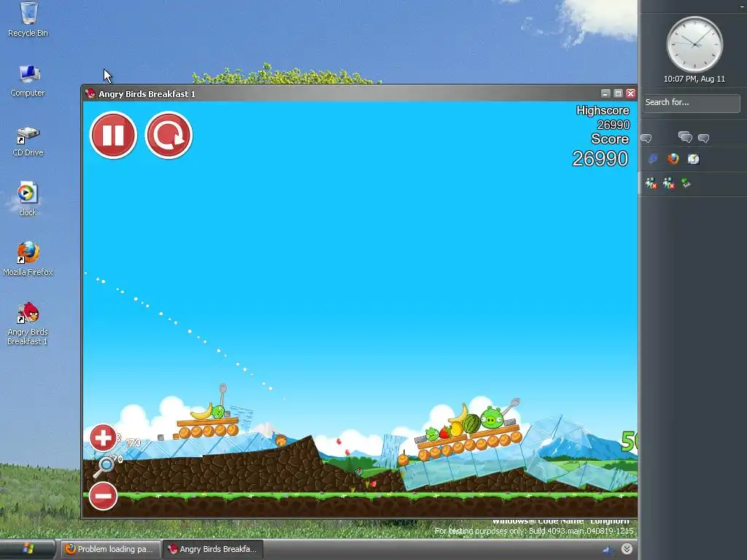Restart the level with the circular arrow button

(169, 135)
